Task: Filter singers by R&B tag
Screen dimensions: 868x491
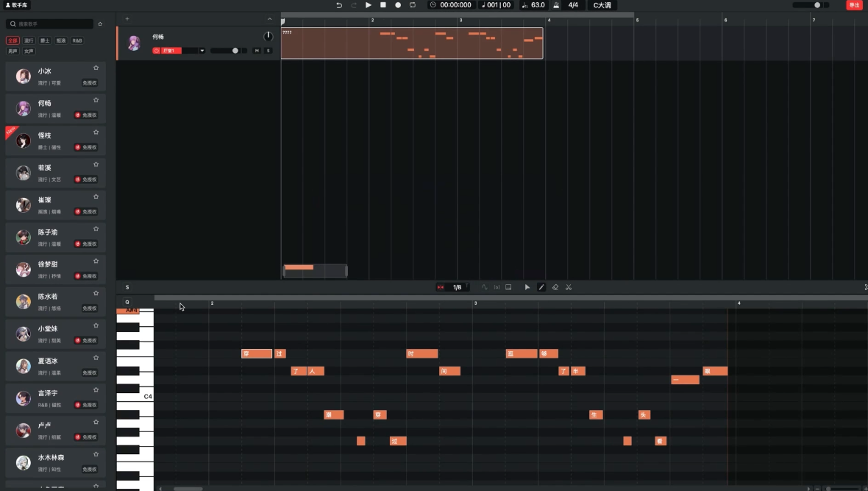Action: [x=77, y=41]
